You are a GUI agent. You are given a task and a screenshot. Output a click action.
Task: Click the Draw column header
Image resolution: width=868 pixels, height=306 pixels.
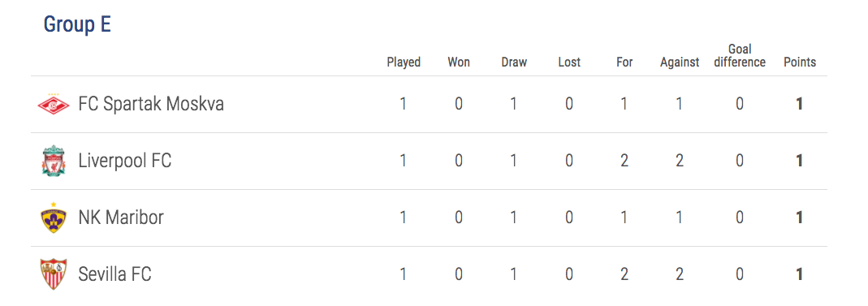514,62
